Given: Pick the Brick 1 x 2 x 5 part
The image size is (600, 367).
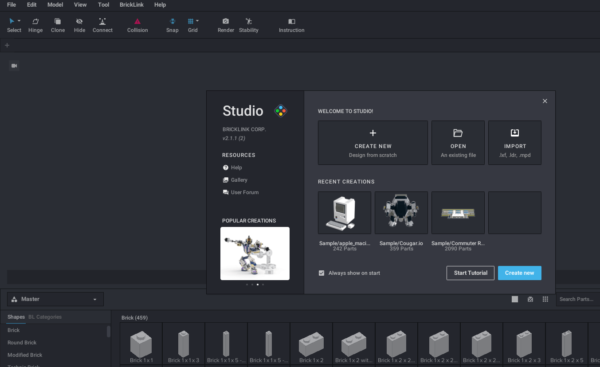Looking at the screenshot, I should pyautogui.click(x=567, y=343).
